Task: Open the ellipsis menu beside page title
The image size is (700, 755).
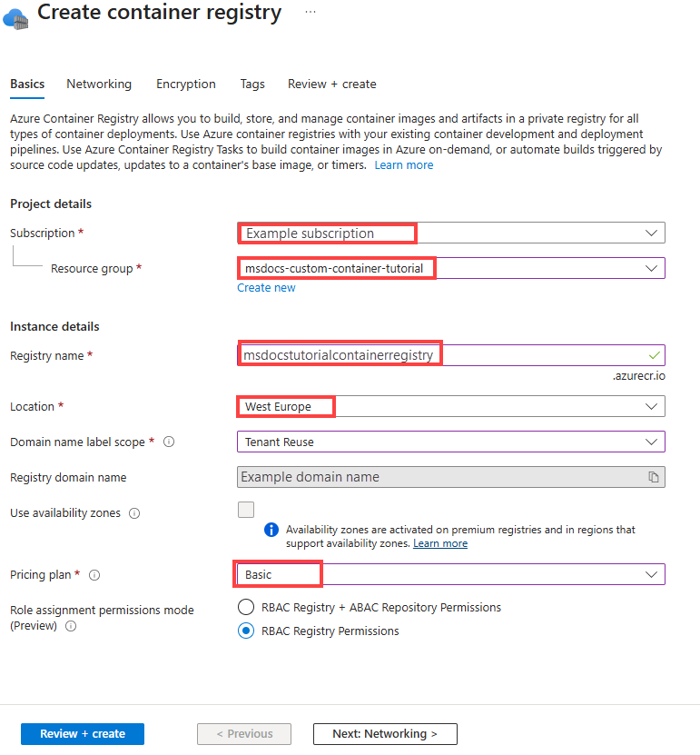Action: (311, 12)
